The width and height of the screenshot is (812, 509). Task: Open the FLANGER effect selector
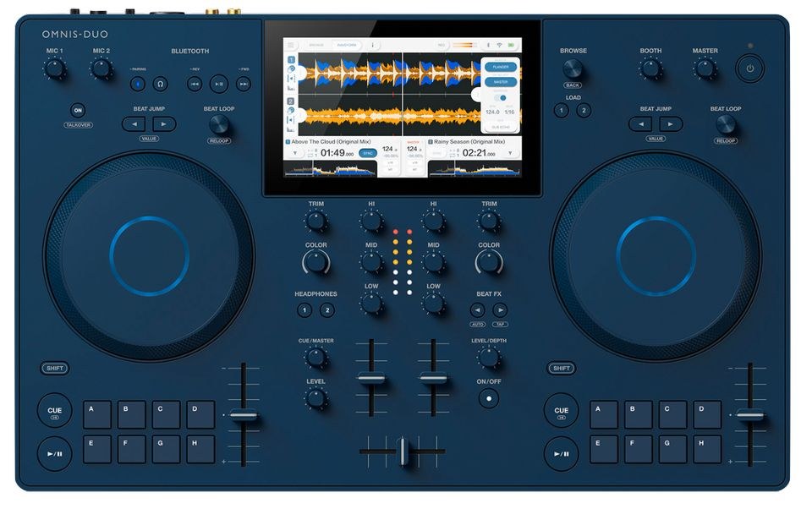coord(501,67)
